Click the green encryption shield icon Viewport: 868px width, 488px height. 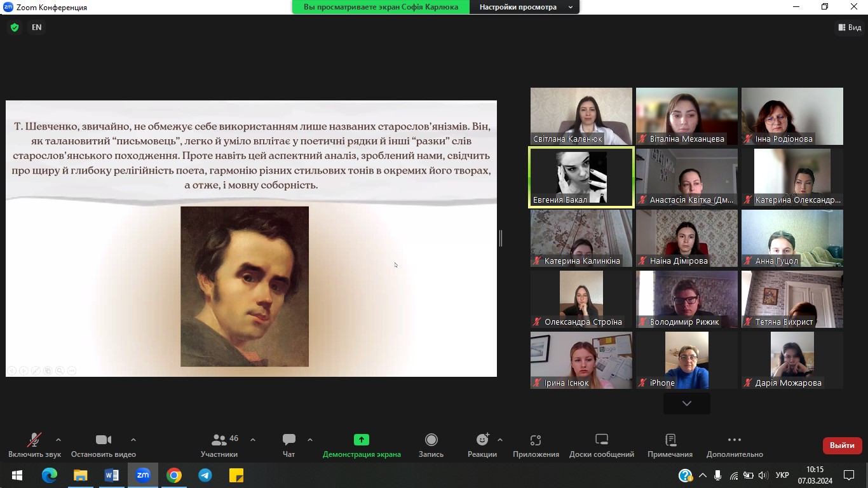[15, 27]
